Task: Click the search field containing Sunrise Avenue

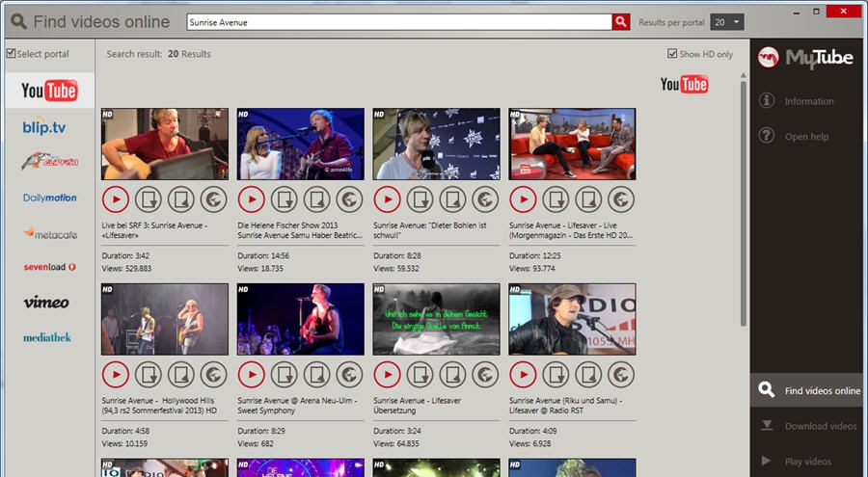Action: [397, 21]
